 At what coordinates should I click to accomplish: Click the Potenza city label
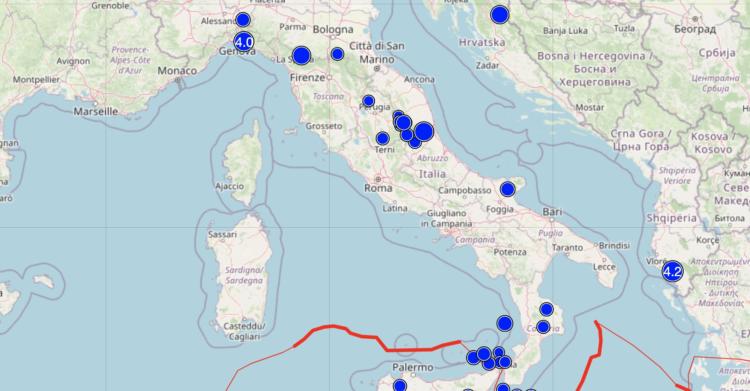tap(510, 252)
